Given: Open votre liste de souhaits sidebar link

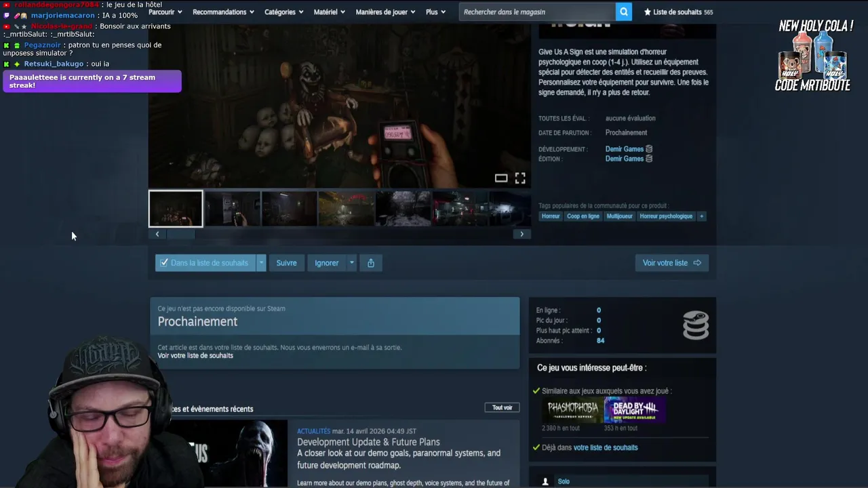Looking at the screenshot, I should [x=606, y=447].
